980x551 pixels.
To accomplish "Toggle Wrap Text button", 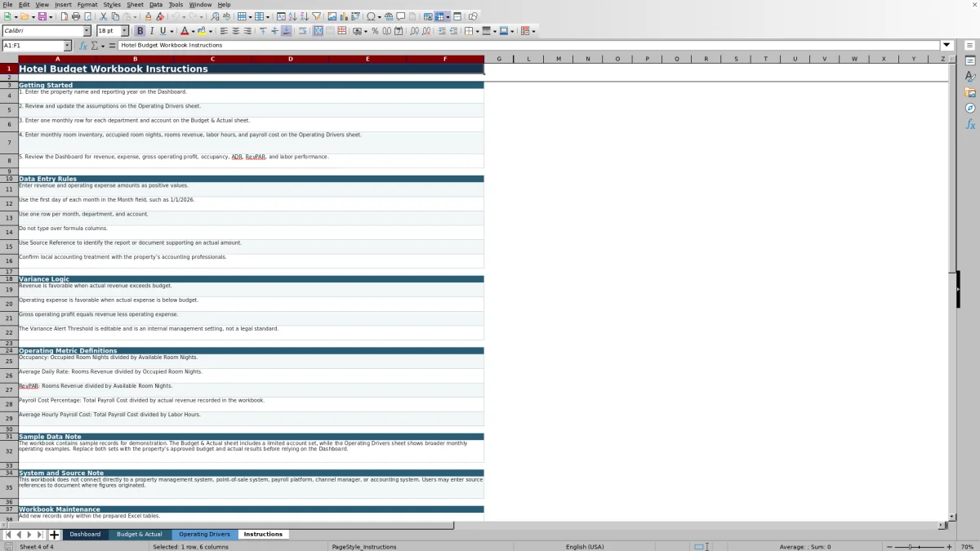I will coord(302,31).
